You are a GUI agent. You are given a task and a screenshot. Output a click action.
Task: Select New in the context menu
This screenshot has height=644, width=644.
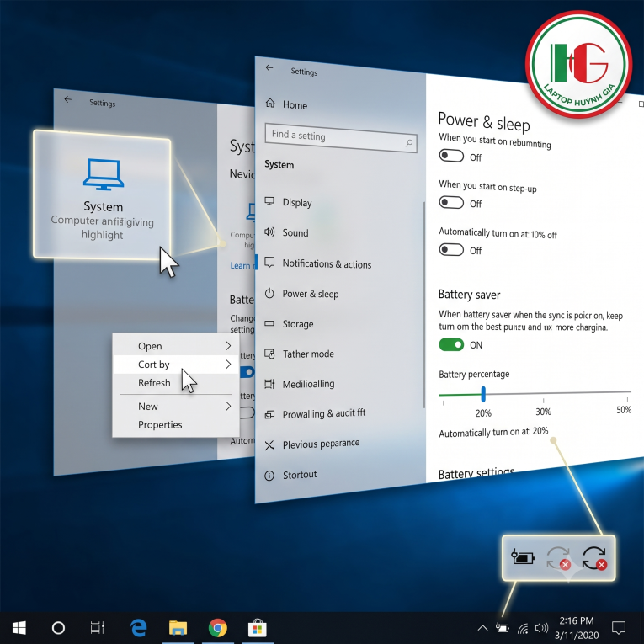pos(148,407)
